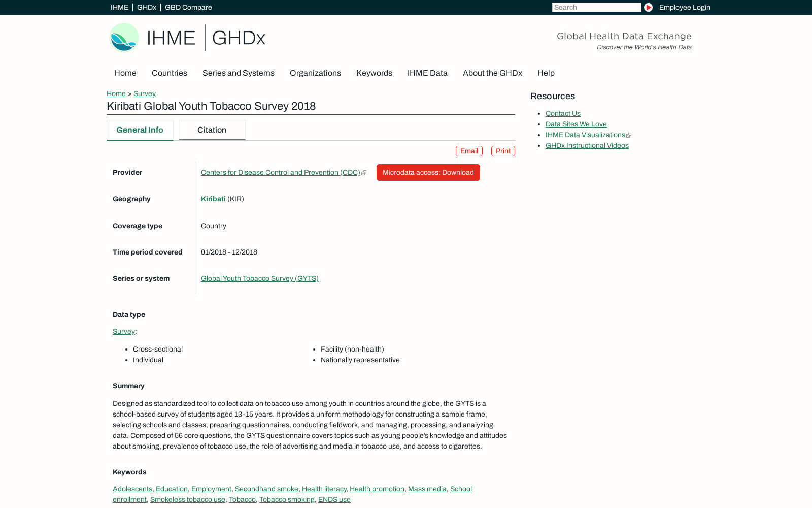Open the About the GHDx menu
812x508 pixels.
click(492, 73)
